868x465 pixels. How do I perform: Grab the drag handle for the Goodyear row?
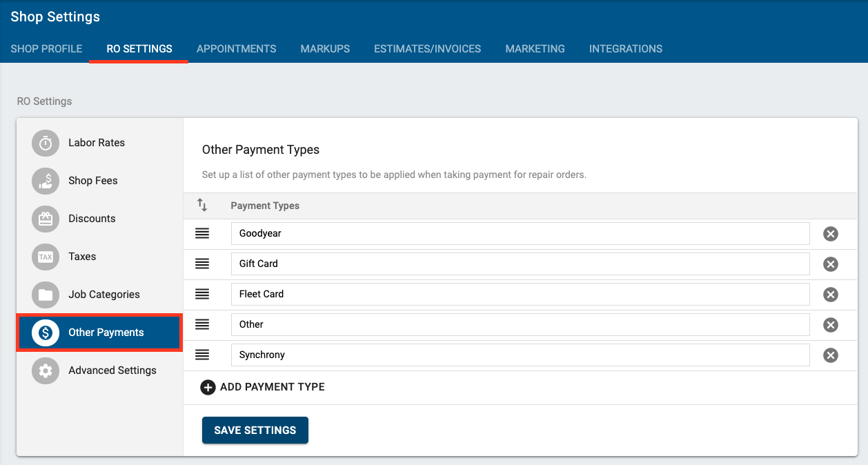tap(202, 233)
